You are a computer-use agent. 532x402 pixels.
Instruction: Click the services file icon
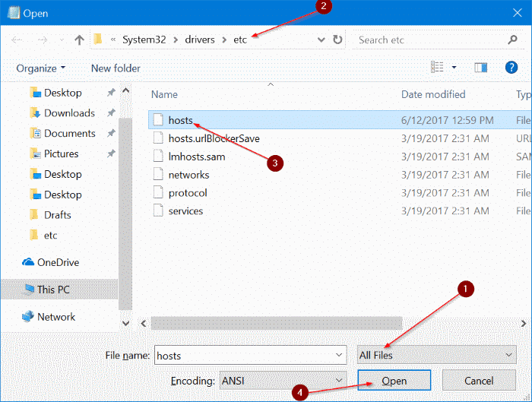pos(158,210)
